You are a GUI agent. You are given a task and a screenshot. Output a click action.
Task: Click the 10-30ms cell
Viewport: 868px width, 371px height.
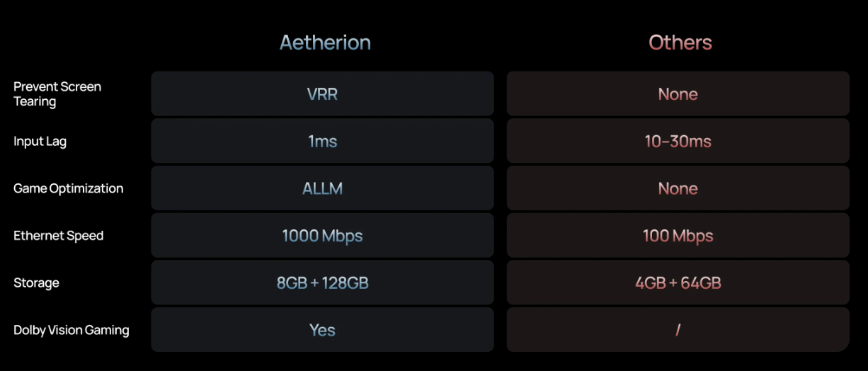click(678, 142)
